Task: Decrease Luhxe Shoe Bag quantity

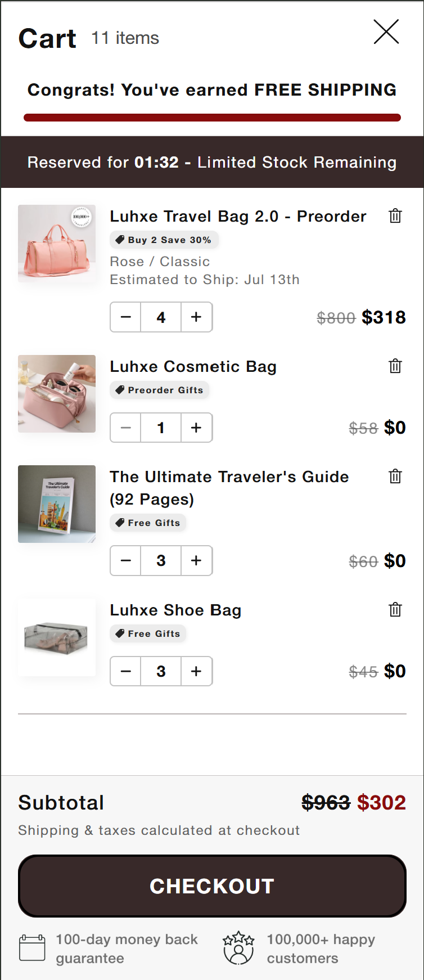Action: 126,671
